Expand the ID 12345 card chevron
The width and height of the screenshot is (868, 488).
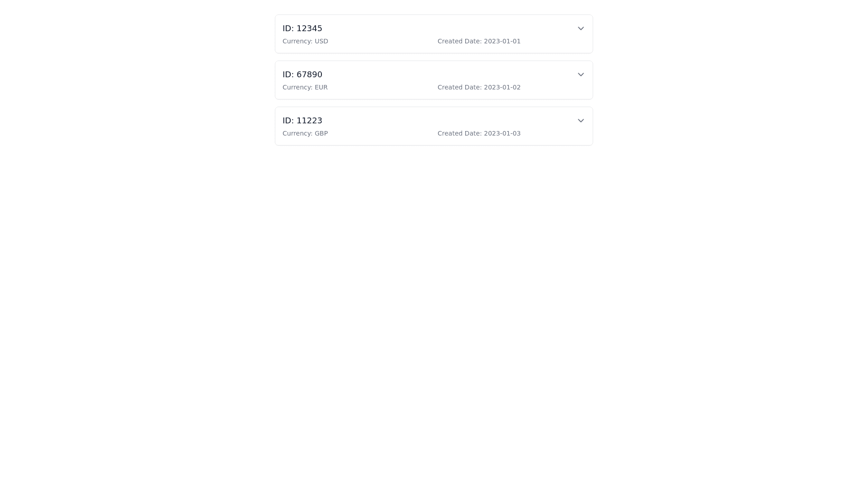click(x=580, y=28)
